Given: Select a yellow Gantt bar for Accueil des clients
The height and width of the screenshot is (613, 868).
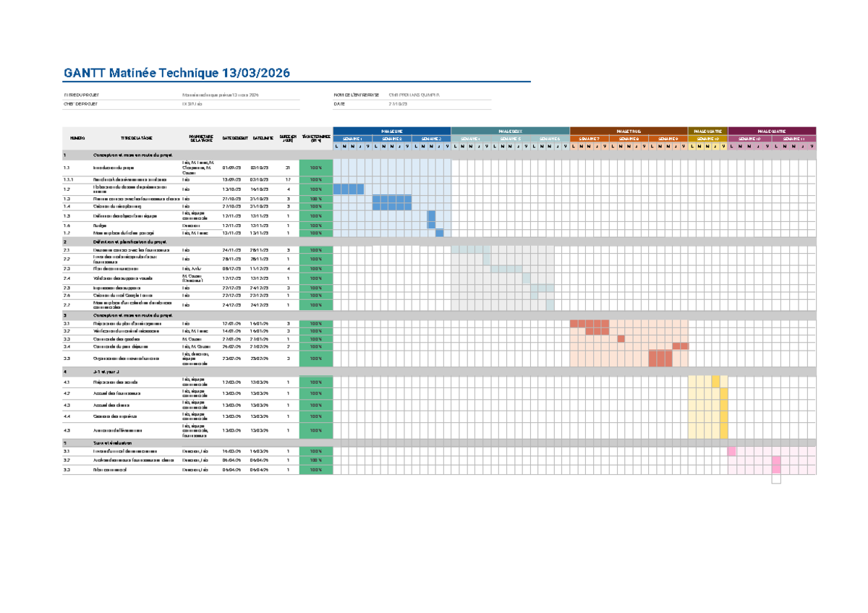Looking at the screenshot, I should (x=723, y=405).
